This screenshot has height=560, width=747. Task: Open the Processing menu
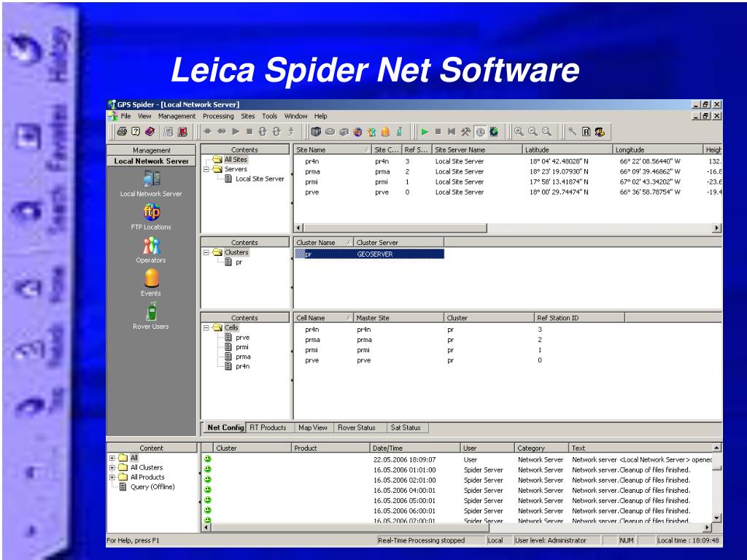tap(218, 116)
